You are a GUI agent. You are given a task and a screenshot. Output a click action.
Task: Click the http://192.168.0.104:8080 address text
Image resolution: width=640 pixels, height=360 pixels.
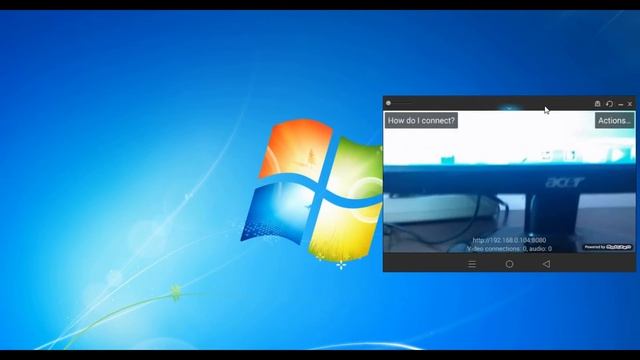tap(509, 240)
